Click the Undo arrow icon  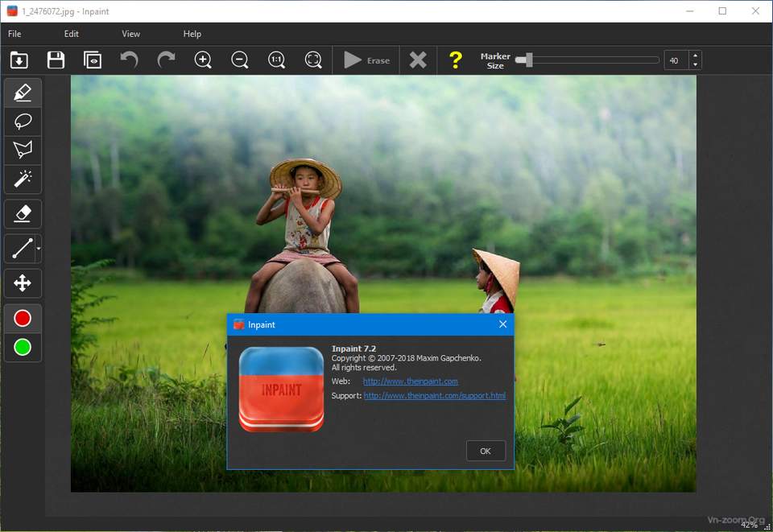point(129,60)
